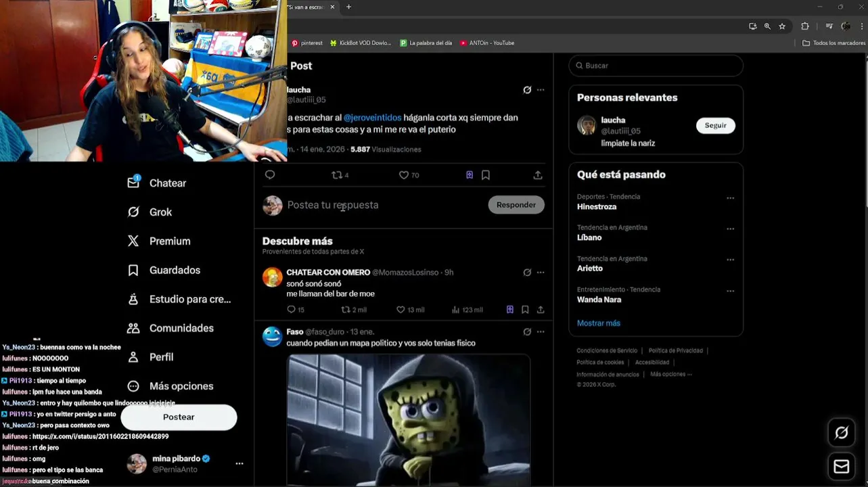Image resolution: width=868 pixels, height=487 pixels.
Task: Open CHATEAR CON OMERO profile avatar
Action: pyautogui.click(x=273, y=277)
